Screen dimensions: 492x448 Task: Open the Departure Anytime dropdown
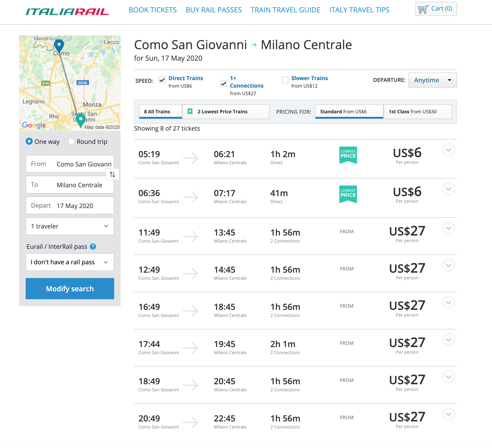pyautogui.click(x=432, y=80)
